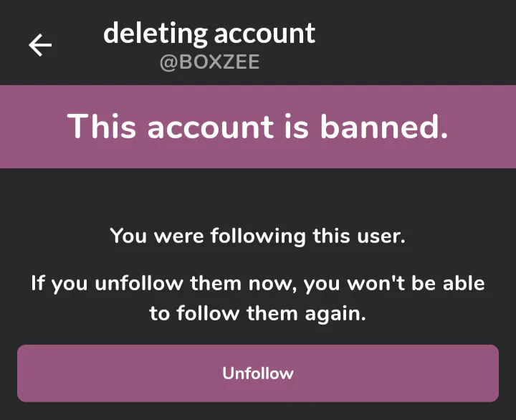Image resolution: width=516 pixels, height=420 pixels.
Task: Click the wide purple button at the bottom
Action: click(x=258, y=373)
